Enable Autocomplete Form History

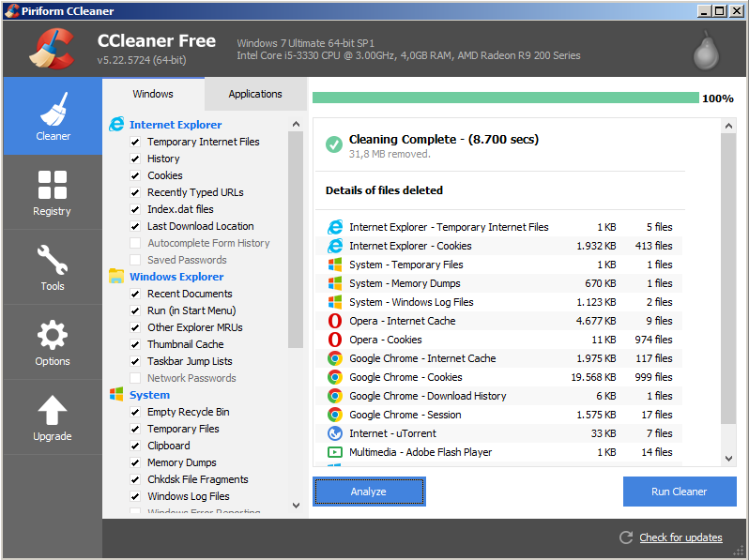(135, 243)
